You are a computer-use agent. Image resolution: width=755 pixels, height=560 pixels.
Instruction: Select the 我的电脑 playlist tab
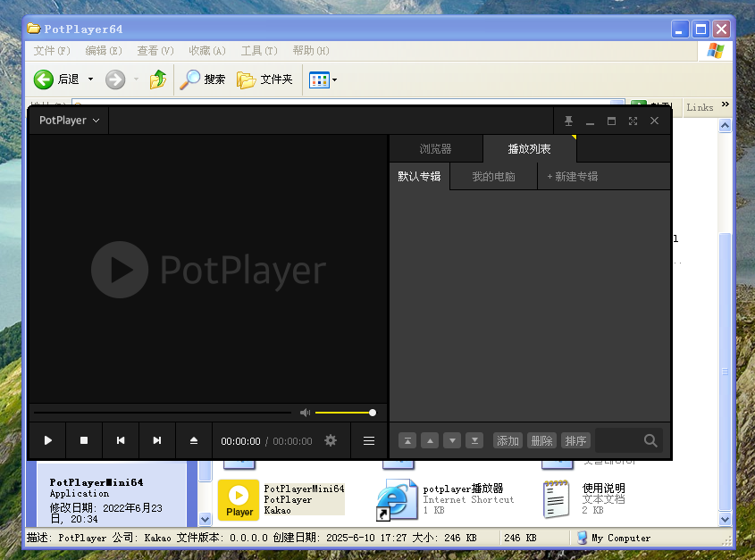pos(493,177)
